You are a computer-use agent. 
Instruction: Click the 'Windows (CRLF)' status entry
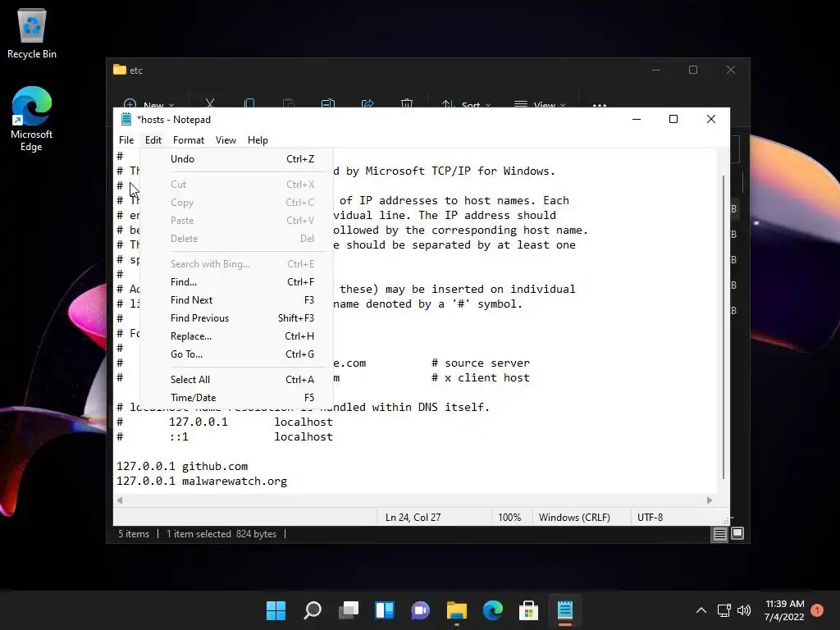pyautogui.click(x=573, y=518)
